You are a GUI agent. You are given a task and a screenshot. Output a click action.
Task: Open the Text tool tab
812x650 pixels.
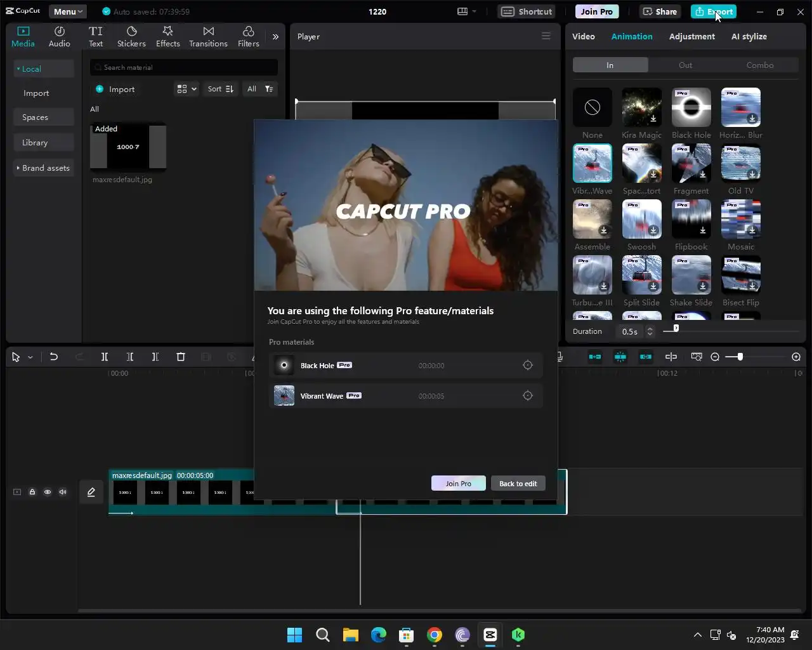pyautogui.click(x=96, y=37)
